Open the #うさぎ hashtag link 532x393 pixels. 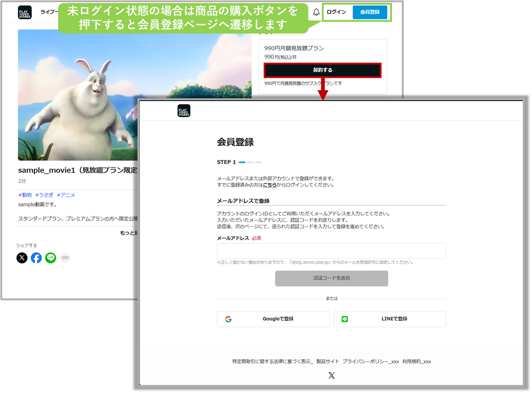(x=44, y=195)
